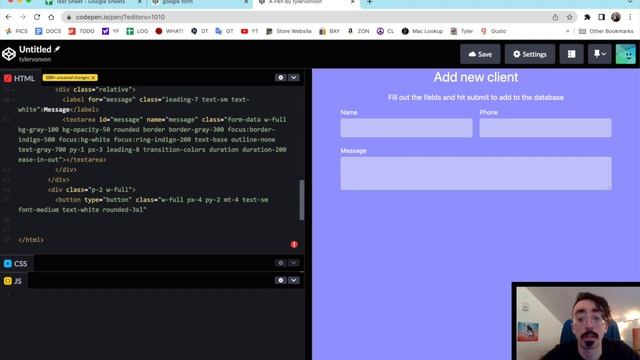Open the LOG bookmark

(x=137, y=31)
